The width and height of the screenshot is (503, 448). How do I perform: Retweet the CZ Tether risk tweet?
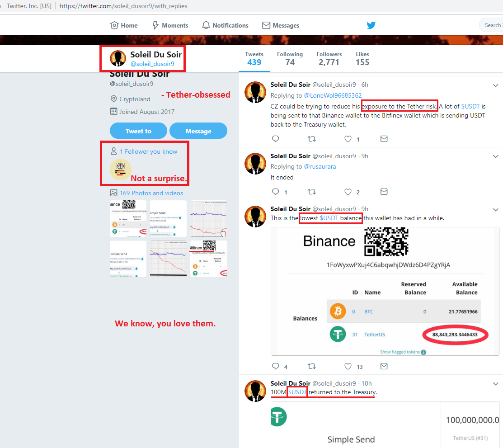[312, 139]
